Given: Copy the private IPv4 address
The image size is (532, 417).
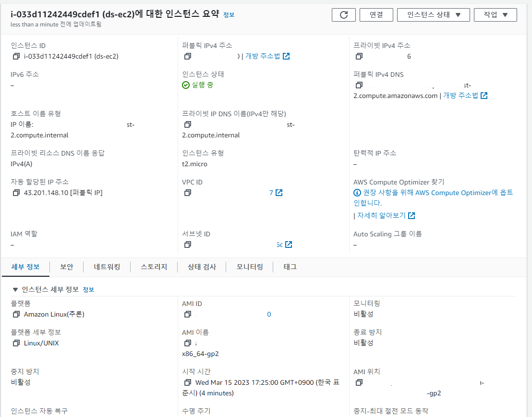Looking at the screenshot, I should (x=359, y=56).
